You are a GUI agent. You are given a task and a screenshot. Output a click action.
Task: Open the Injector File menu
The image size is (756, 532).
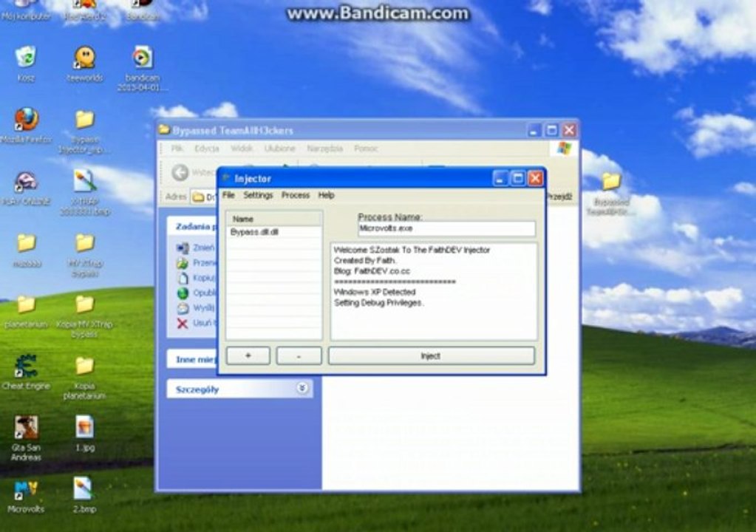click(228, 195)
